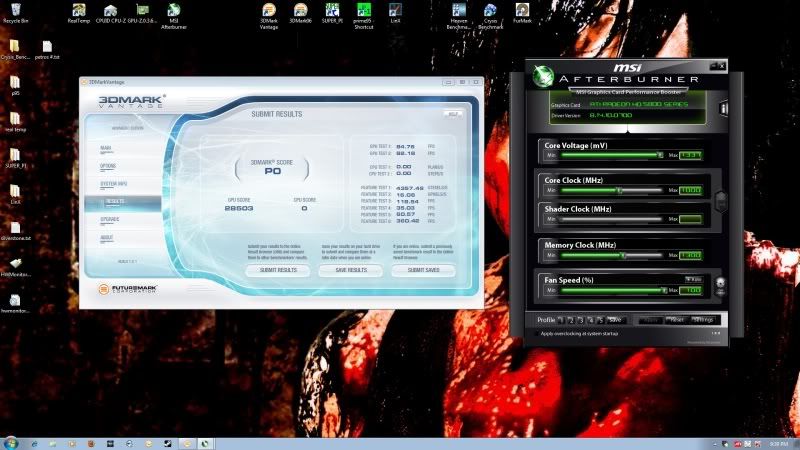Toggle the fan speed Auto button

point(692,279)
